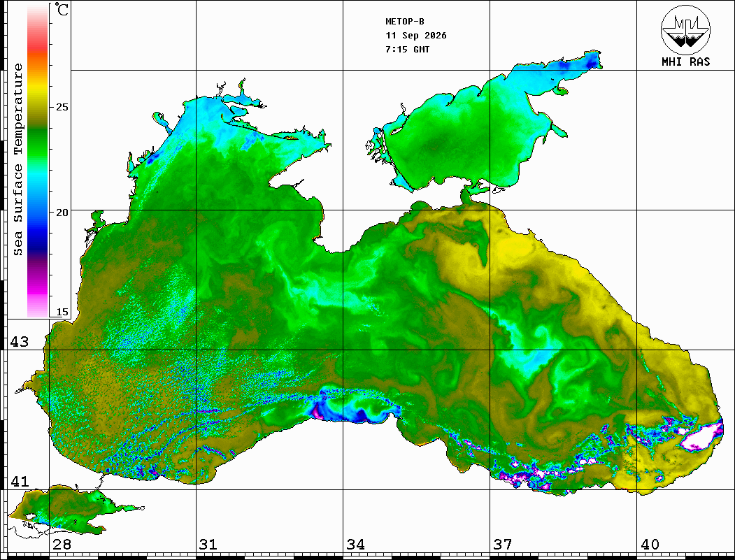Click the °C unit symbol on the legend
This screenshot has height=560, width=735.
[62, 9]
